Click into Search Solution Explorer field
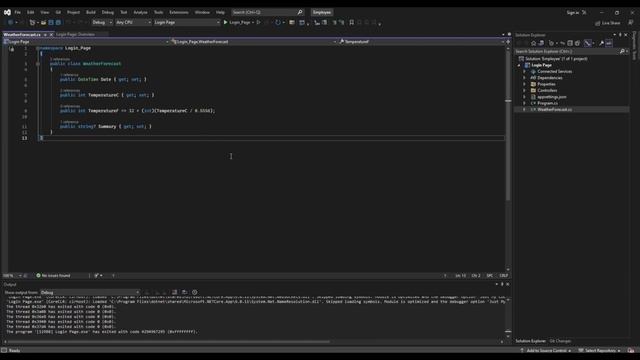Viewport: 640px width, 360px height. 567,51
